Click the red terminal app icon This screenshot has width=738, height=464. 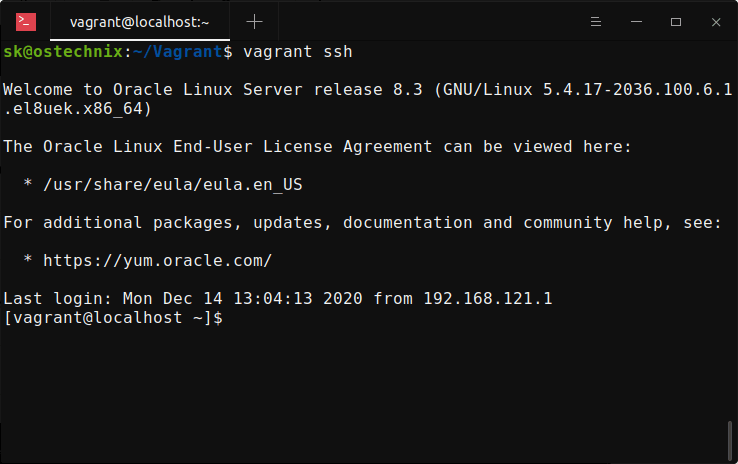[x=26, y=22]
